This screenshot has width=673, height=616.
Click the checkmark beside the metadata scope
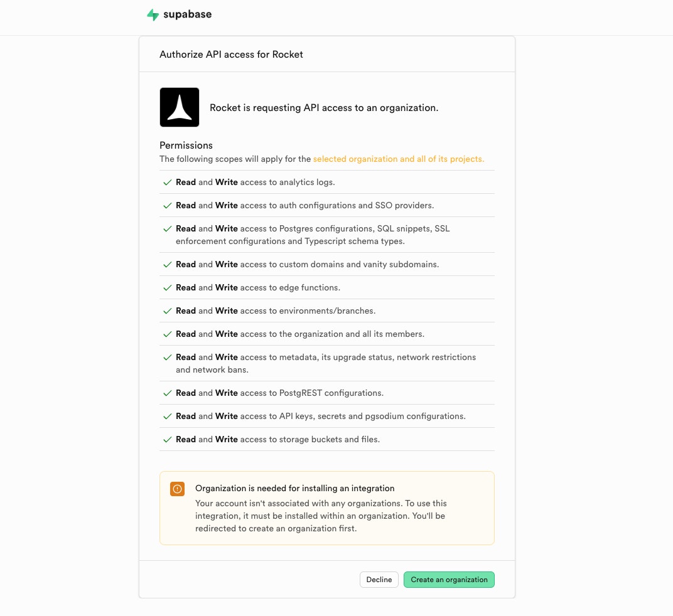(x=167, y=357)
